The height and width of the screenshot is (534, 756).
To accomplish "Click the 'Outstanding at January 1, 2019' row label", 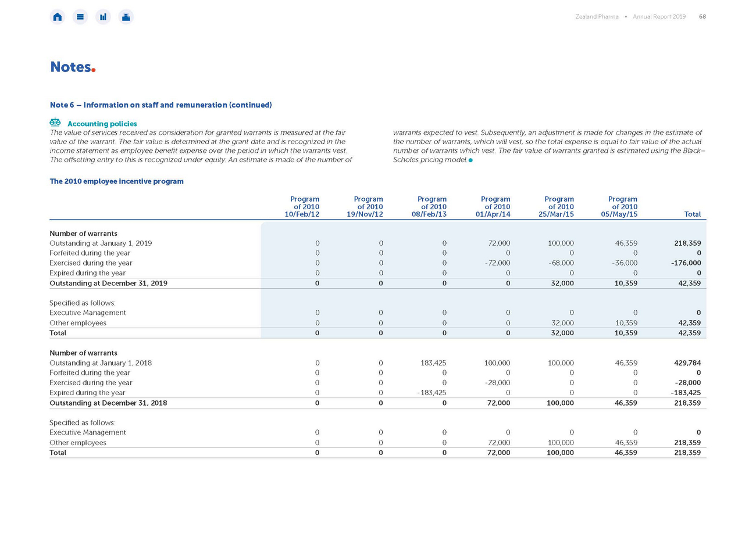I will click(101, 243).
